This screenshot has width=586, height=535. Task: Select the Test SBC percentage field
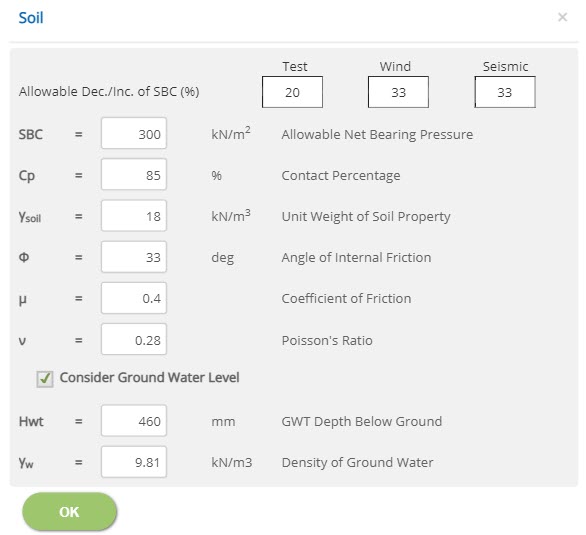point(292,92)
